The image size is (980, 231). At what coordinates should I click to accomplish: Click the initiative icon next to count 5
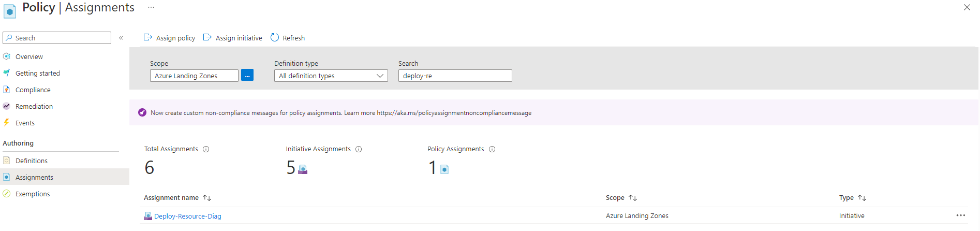pyautogui.click(x=303, y=169)
